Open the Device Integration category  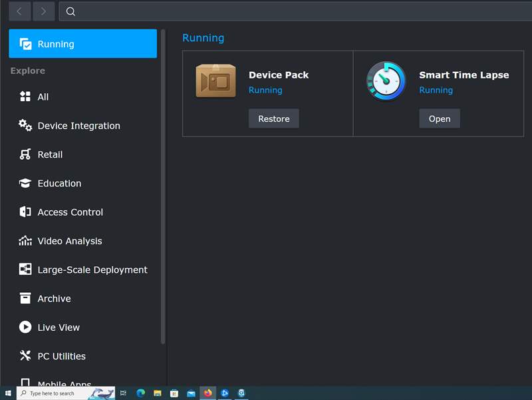(x=82, y=126)
